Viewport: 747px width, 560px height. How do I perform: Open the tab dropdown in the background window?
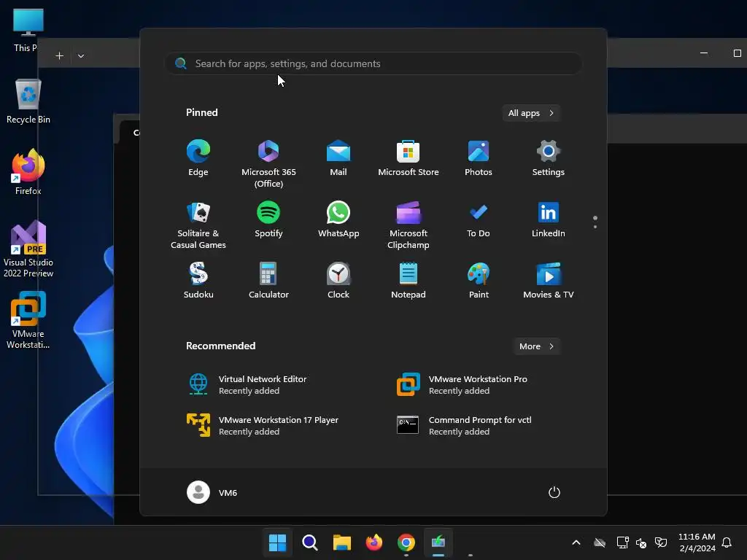click(81, 55)
